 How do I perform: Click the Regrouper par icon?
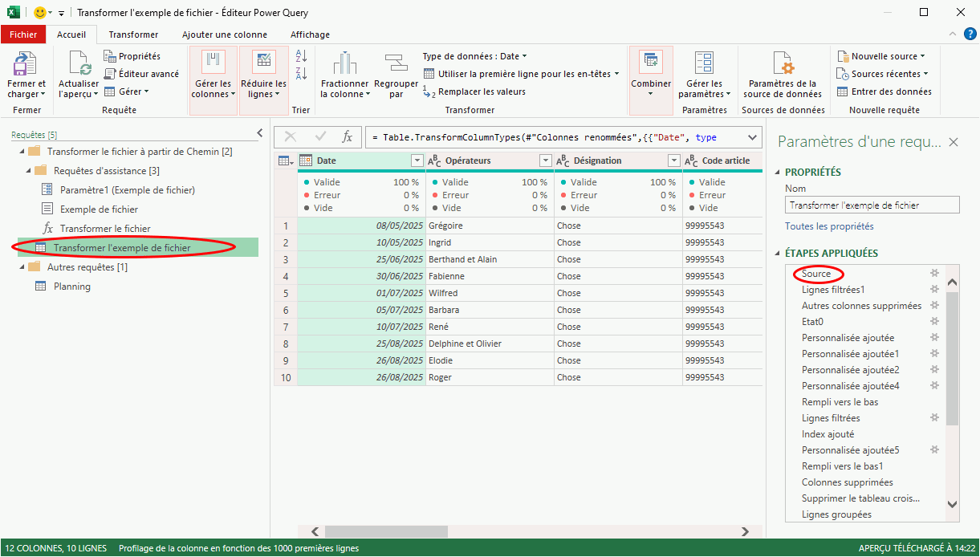[396, 63]
